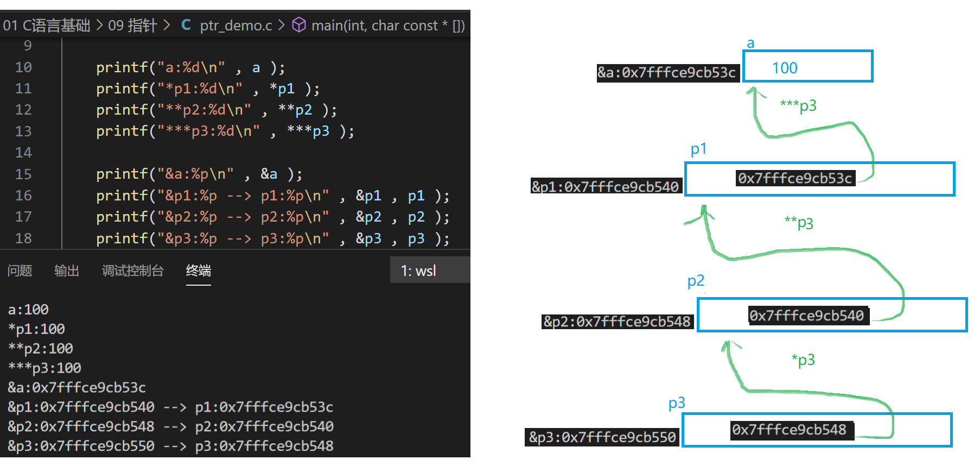
Task: Open the '1: wsl' terminal selector dropdown
Action: click(x=430, y=270)
